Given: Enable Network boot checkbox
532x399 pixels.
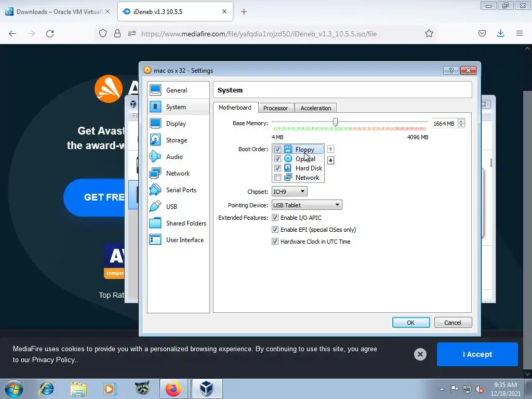Looking at the screenshot, I should click(277, 178).
